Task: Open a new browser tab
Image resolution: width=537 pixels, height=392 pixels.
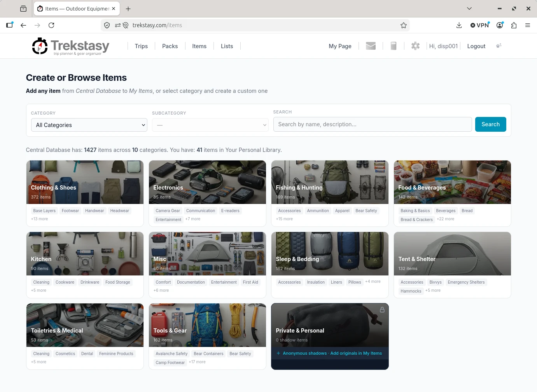Action: pos(128,9)
